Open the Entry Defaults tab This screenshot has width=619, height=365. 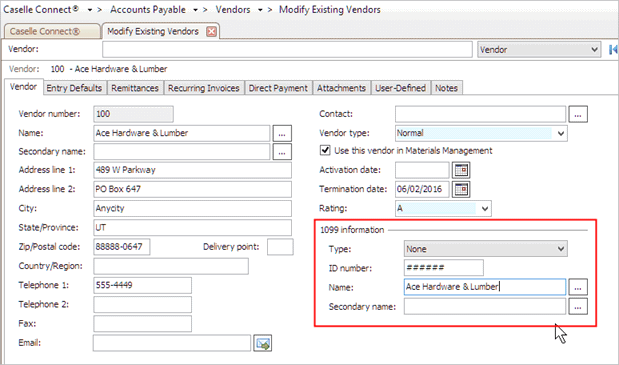(x=74, y=88)
